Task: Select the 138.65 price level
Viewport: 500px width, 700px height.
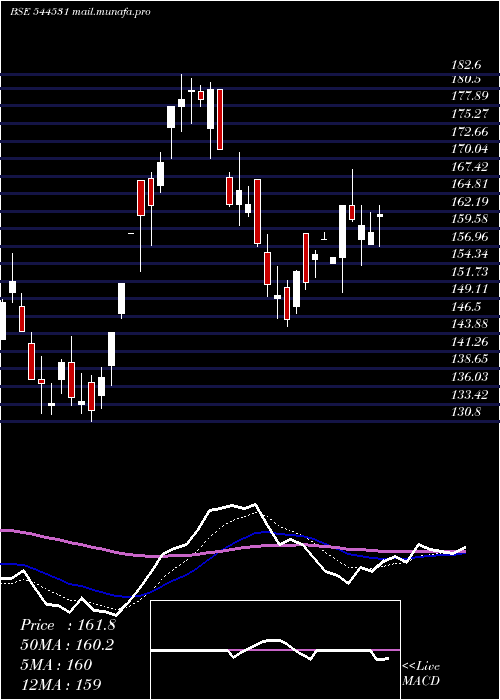Action: tap(470, 359)
